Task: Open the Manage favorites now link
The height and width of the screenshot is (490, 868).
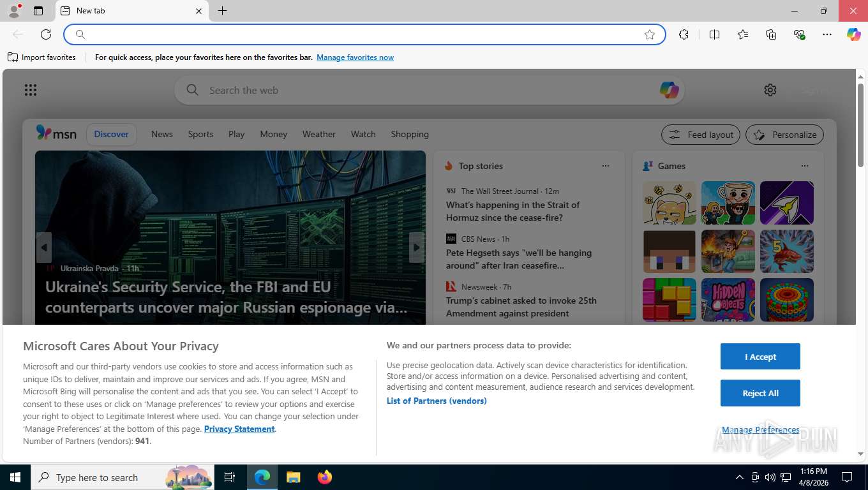Action: click(x=355, y=57)
